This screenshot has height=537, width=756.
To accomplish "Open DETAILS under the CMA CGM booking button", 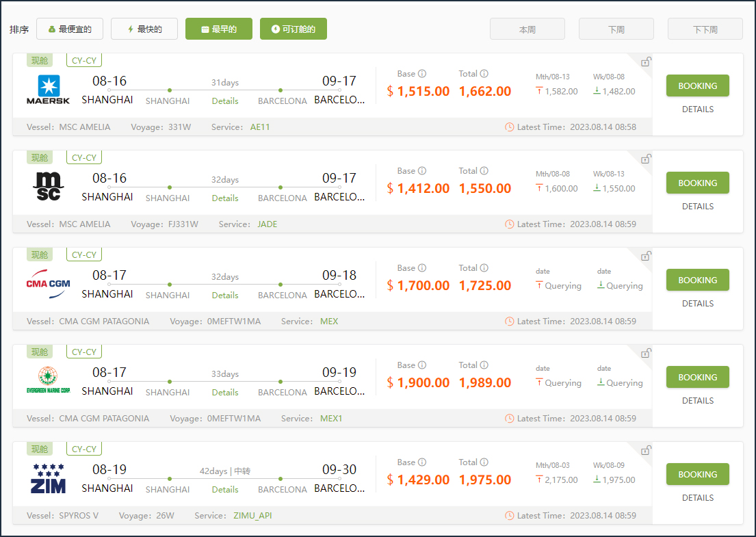I will pos(697,304).
